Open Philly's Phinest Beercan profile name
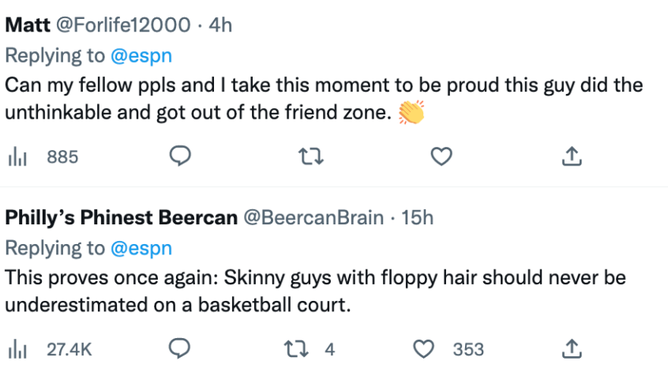The image size is (668, 376). point(121,218)
